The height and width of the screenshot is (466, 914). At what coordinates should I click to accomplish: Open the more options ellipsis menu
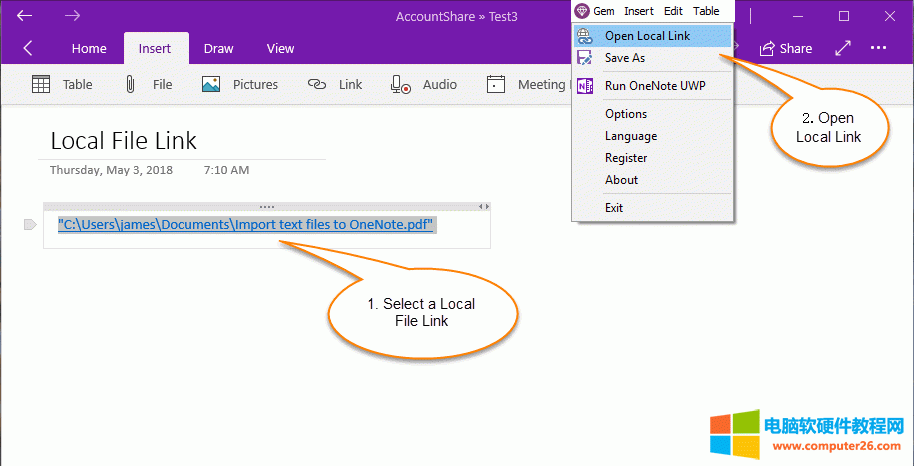pyautogui.click(x=878, y=48)
